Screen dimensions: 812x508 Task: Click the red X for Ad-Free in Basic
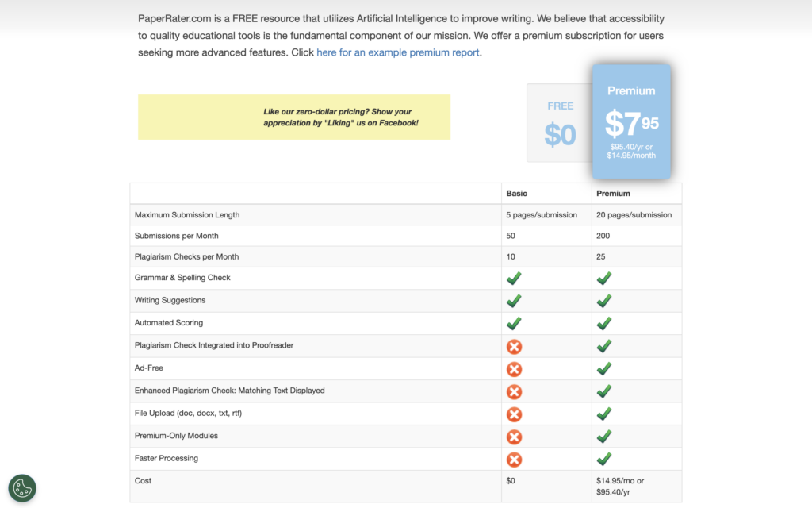pos(514,368)
